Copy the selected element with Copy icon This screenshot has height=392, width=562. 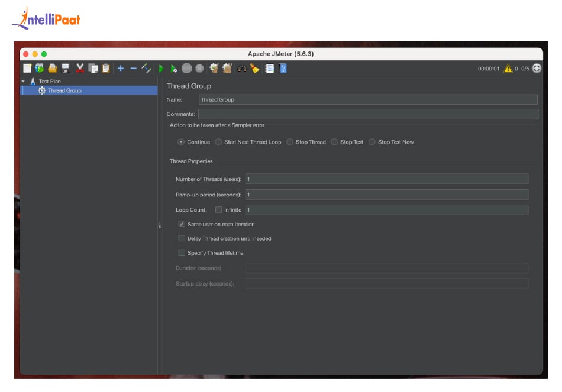pyautogui.click(x=93, y=69)
